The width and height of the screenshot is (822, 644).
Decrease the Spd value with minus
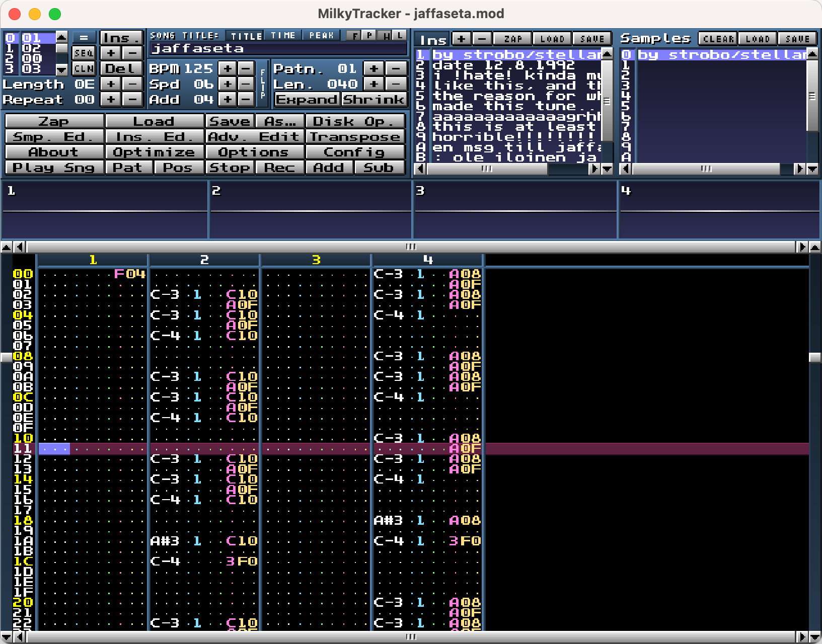(x=246, y=84)
